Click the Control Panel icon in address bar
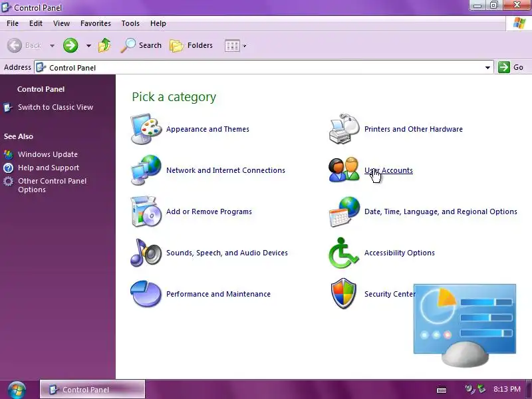The width and height of the screenshot is (532, 399). click(41, 67)
